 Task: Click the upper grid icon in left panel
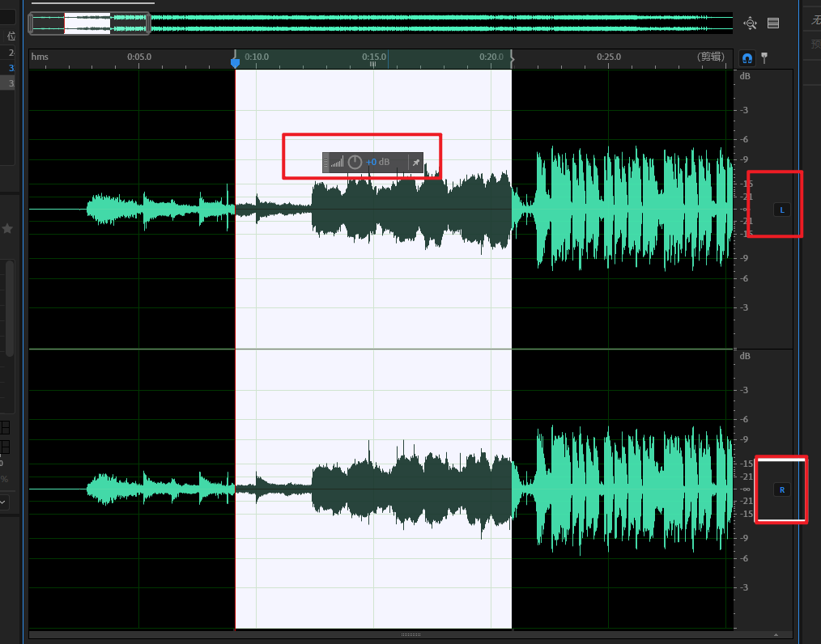click(x=5, y=428)
